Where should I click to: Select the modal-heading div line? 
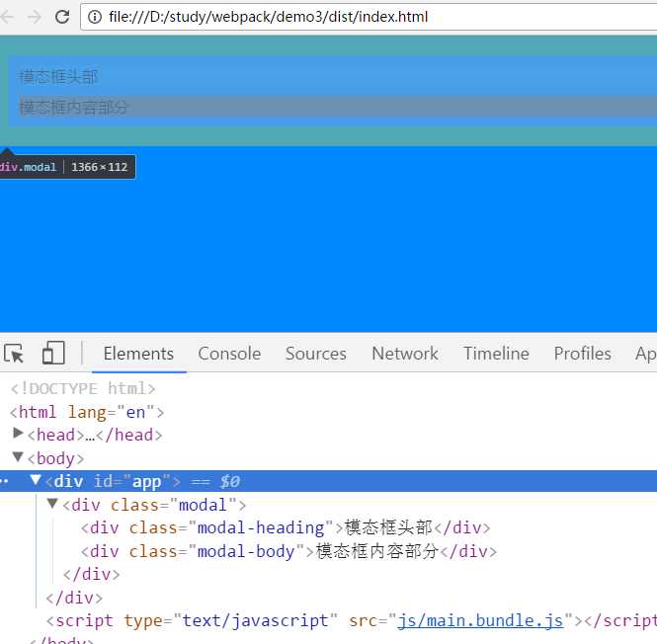point(286,527)
